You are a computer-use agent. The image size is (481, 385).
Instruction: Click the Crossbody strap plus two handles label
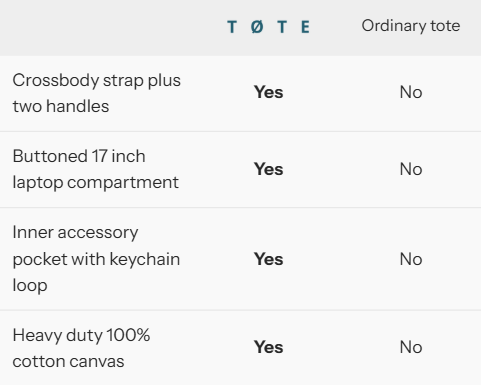(x=97, y=93)
